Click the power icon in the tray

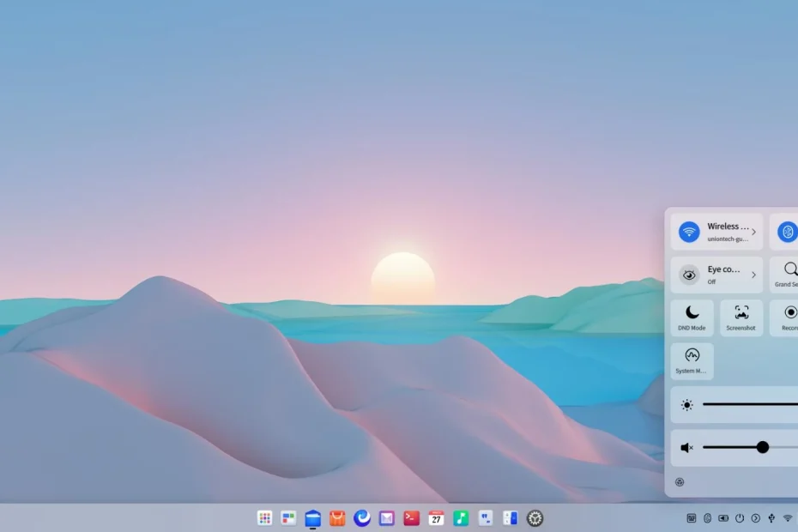pyautogui.click(x=739, y=518)
